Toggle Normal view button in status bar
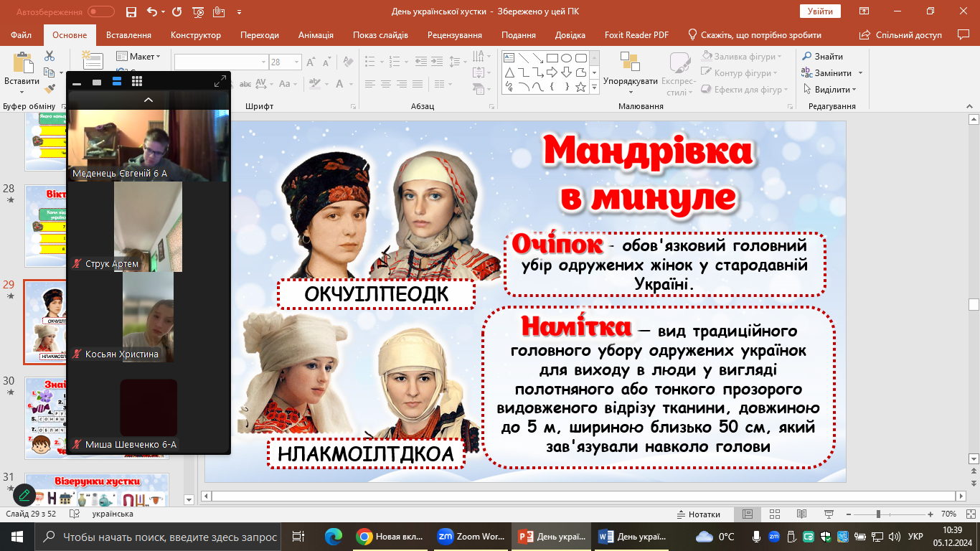Screen dimensions: 980x551 click(748, 514)
